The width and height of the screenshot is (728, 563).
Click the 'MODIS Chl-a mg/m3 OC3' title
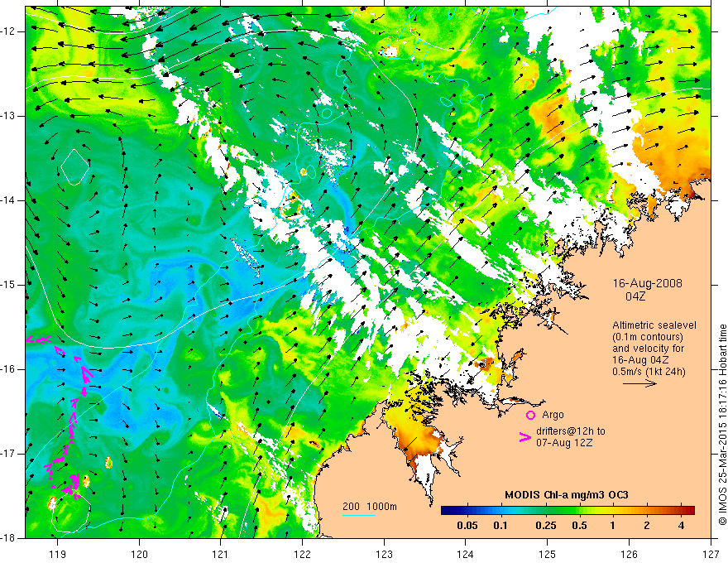tap(567, 495)
